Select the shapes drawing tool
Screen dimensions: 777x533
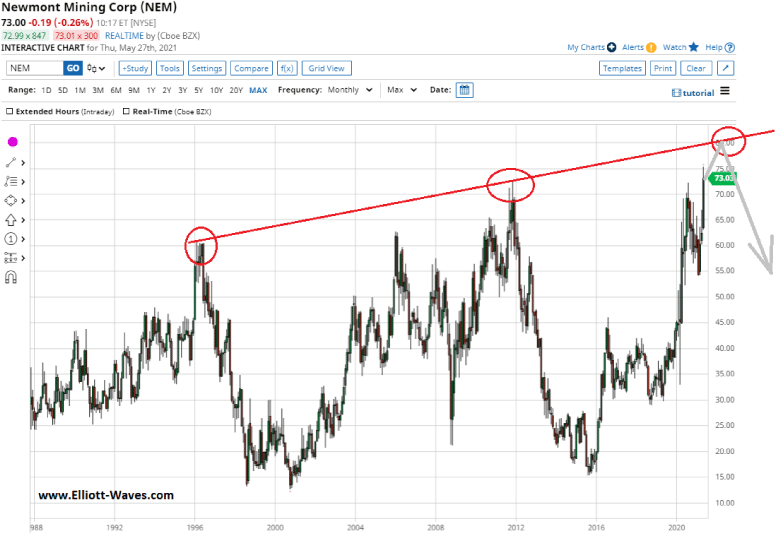12,200
